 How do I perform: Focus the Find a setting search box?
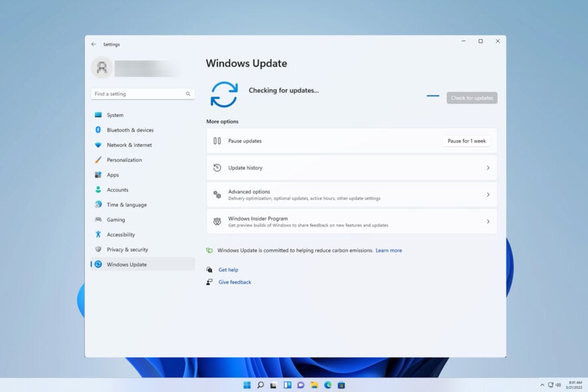click(x=143, y=94)
